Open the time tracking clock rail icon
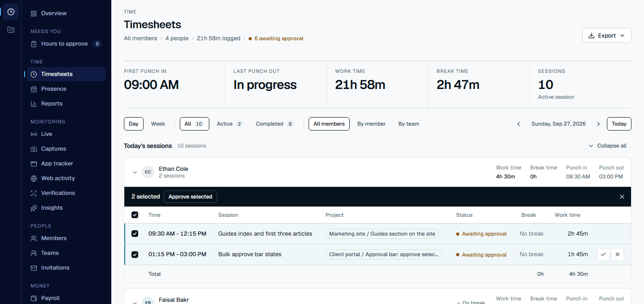 pos(11,12)
